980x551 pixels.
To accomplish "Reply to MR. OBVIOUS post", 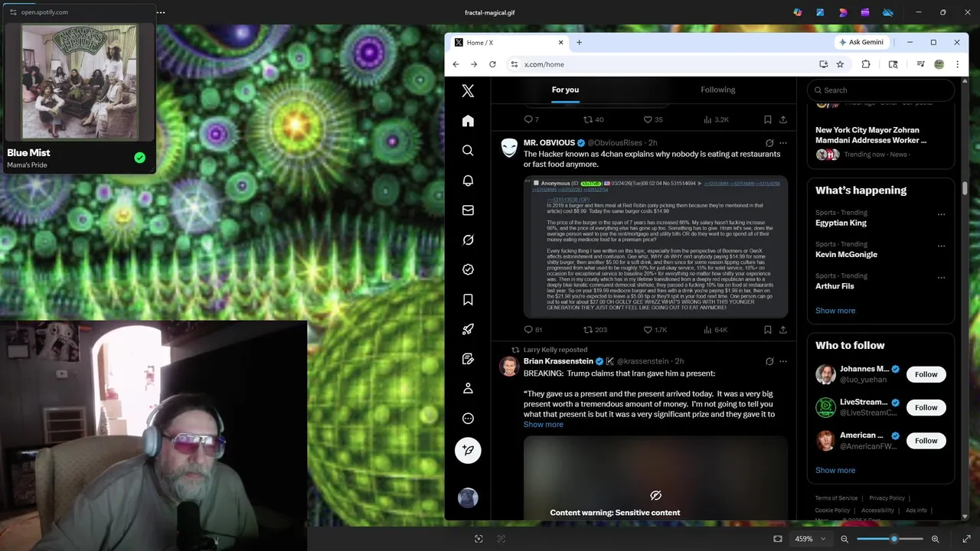I will click(x=533, y=330).
